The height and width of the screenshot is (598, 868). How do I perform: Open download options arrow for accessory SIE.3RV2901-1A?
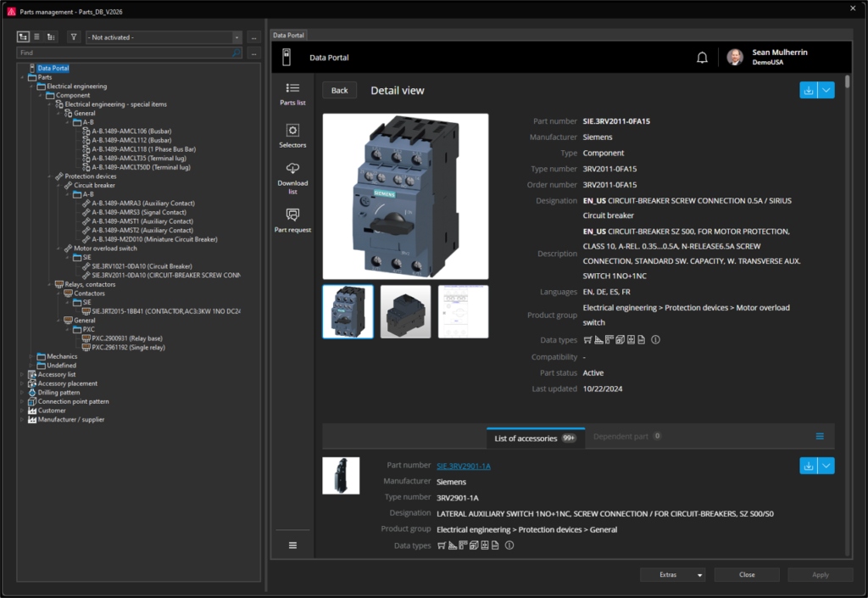coord(826,466)
